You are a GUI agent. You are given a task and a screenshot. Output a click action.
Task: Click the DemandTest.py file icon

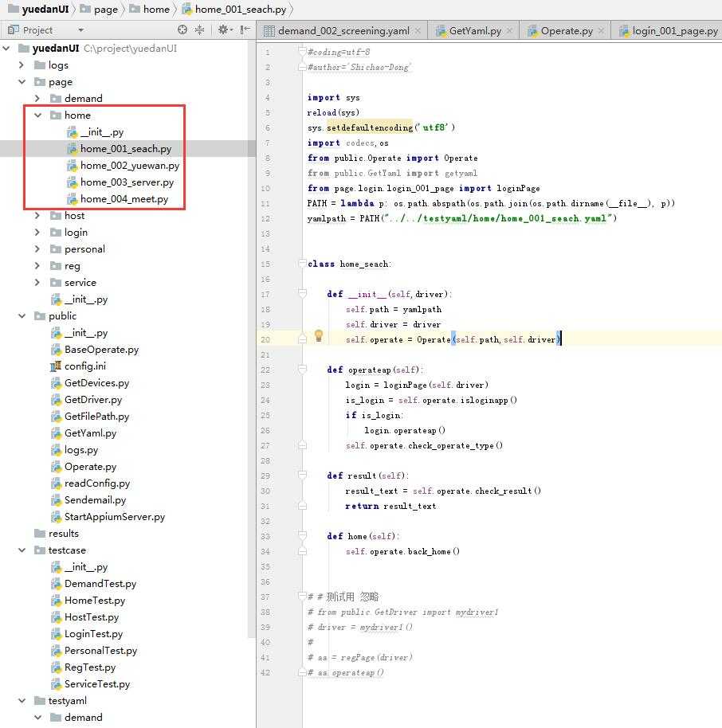(x=56, y=584)
